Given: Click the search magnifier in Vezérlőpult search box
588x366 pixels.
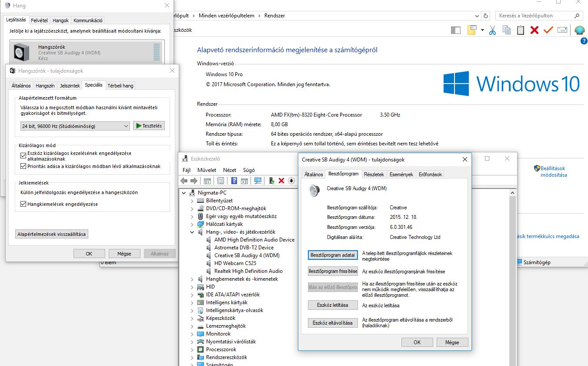Looking at the screenshot, I should click(x=577, y=16).
